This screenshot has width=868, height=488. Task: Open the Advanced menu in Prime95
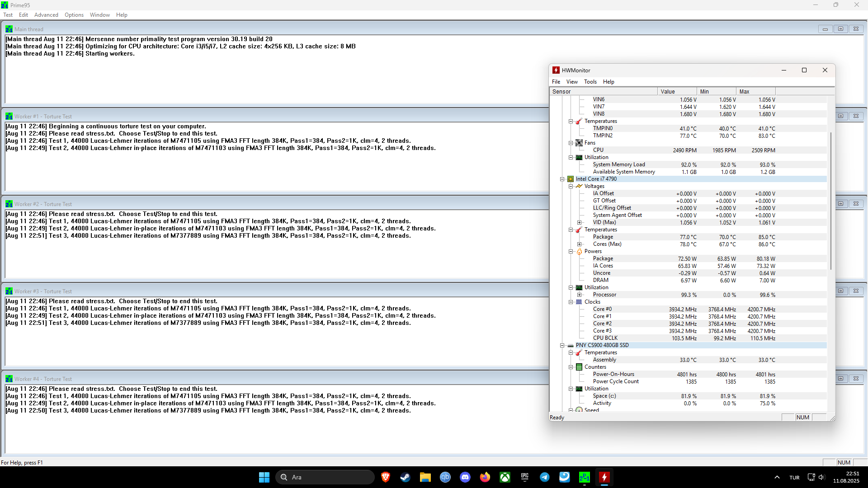pos(46,15)
